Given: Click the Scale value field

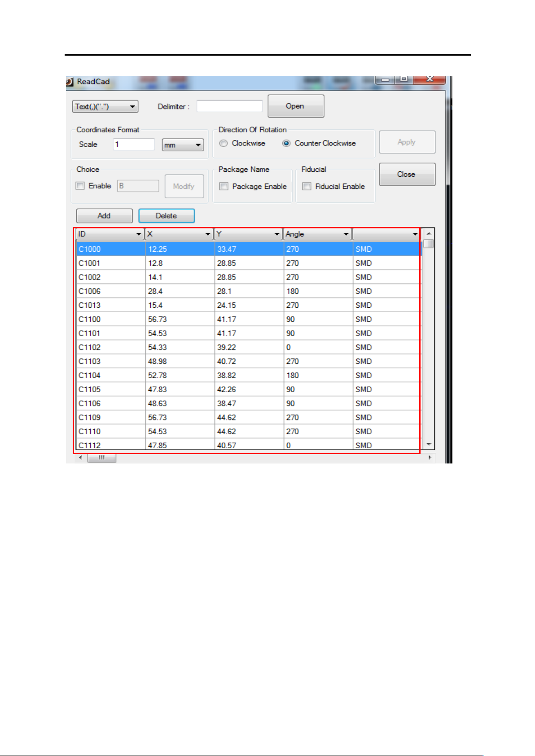Looking at the screenshot, I should point(134,144).
